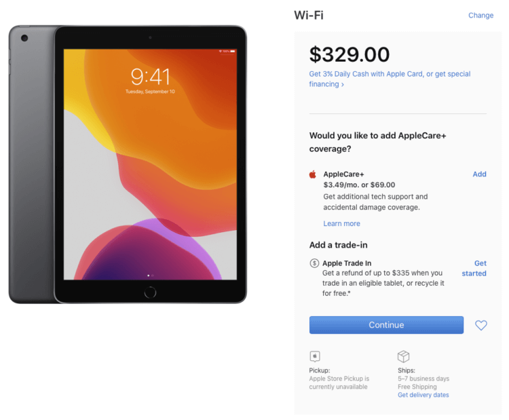Click the dollar circle Apple Trade In icon
The width and height of the screenshot is (509, 420).
[x=314, y=263]
